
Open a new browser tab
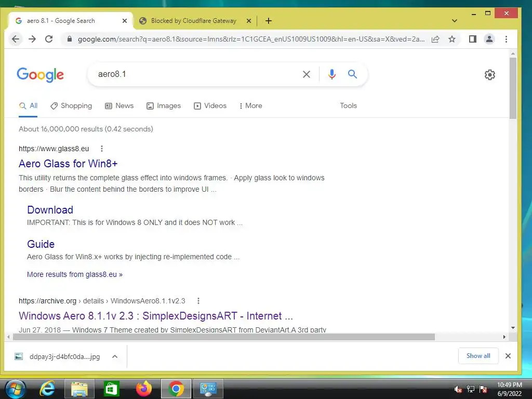pyautogui.click(x=269, y=21)
